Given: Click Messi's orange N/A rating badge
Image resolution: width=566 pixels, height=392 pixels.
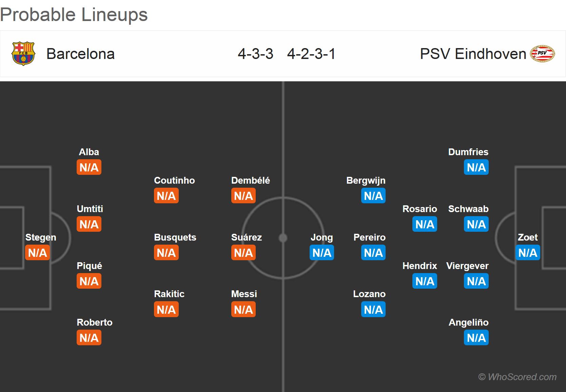Looking at the screenshot, I should [243, 310].
